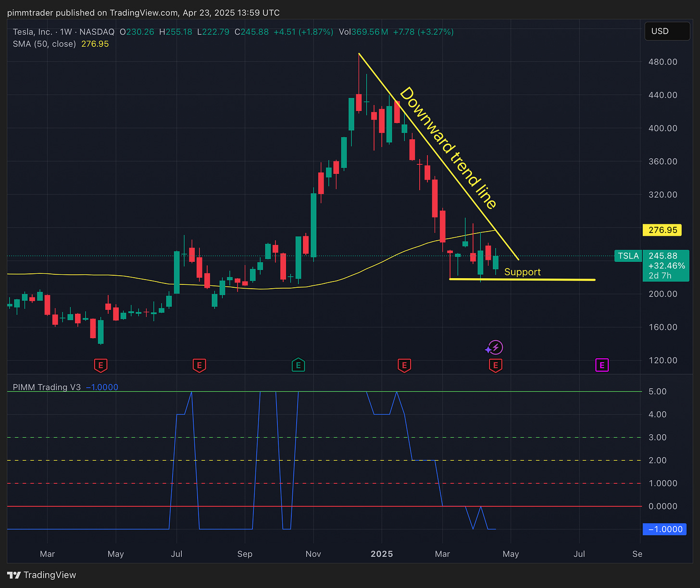Click the Support text label on the chart
This screenshot has width=700, height=588.
[523, 272]
